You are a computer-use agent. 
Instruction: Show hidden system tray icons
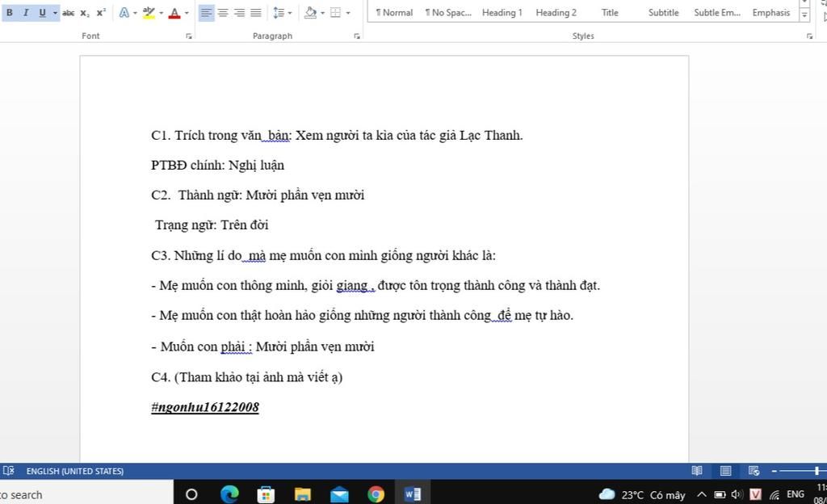pyautogui.click(x=702, y=494)
